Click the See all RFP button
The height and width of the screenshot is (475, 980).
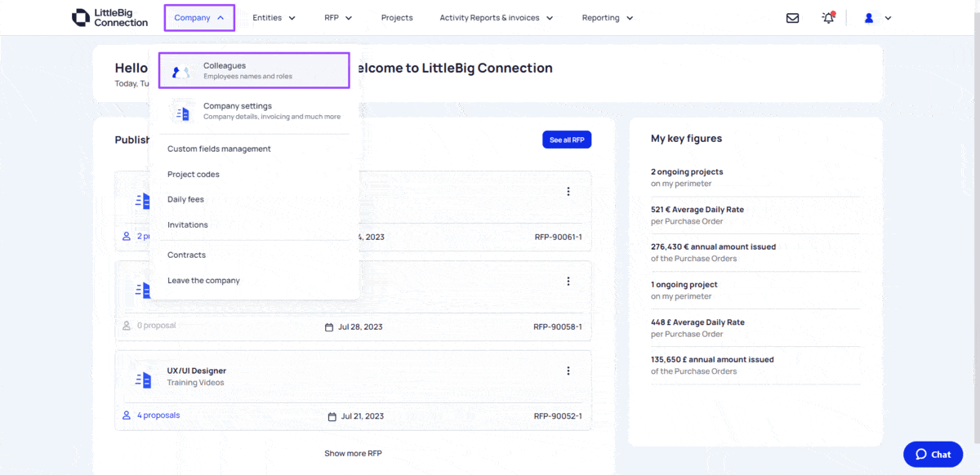tap(567, 140)
